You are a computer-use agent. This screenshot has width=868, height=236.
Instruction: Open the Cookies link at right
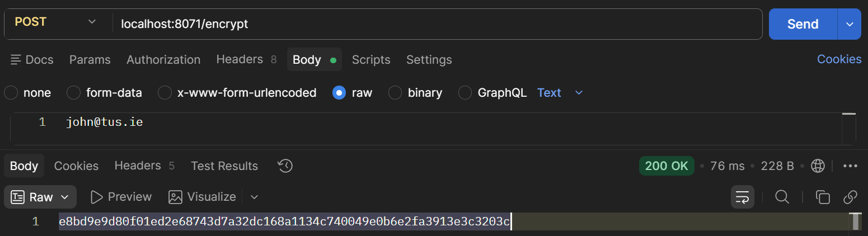point(839,59)
